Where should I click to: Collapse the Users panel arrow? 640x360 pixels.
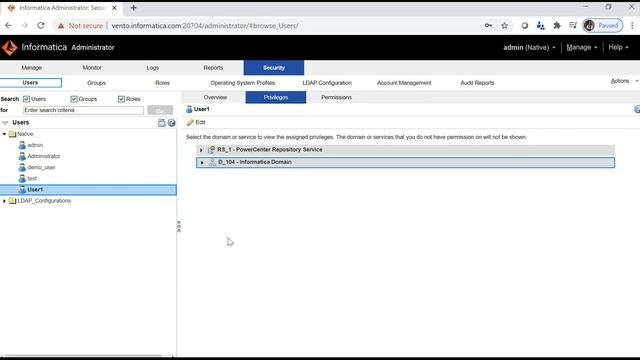(x=5, y=122)
